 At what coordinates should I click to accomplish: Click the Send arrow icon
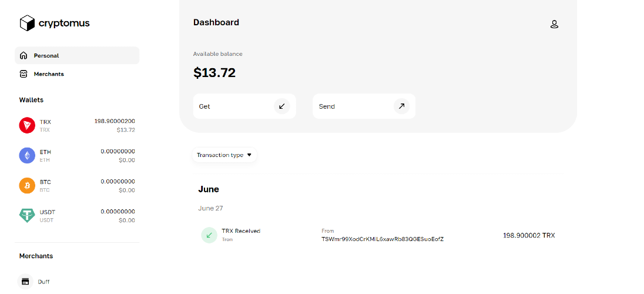click(x=401, y=106)
